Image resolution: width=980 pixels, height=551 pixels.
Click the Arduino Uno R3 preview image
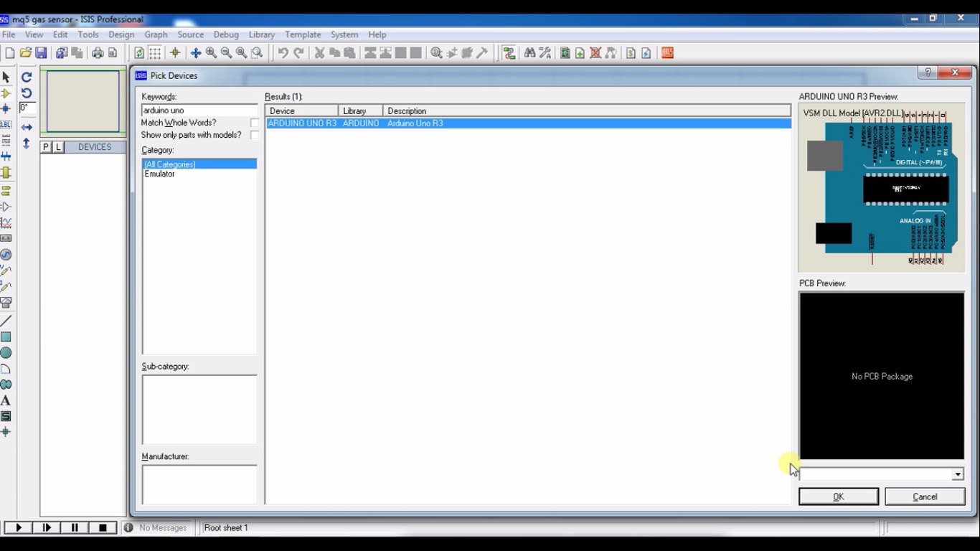pos(882,188)
